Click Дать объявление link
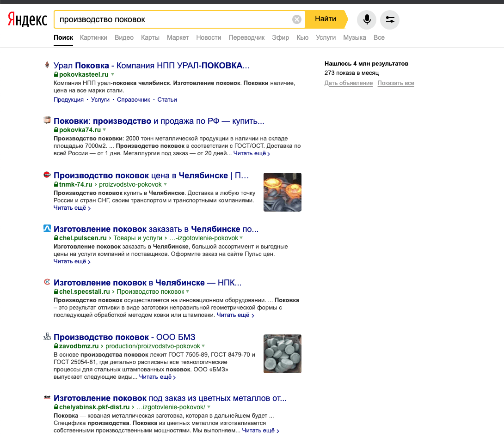Image resolution: width=504 pixels, height=437 pixels. (349, 83)
